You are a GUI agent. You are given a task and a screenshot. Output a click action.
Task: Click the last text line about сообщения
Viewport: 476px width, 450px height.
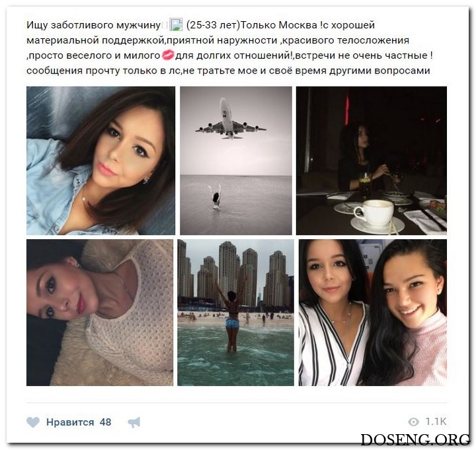coord(228,71)
